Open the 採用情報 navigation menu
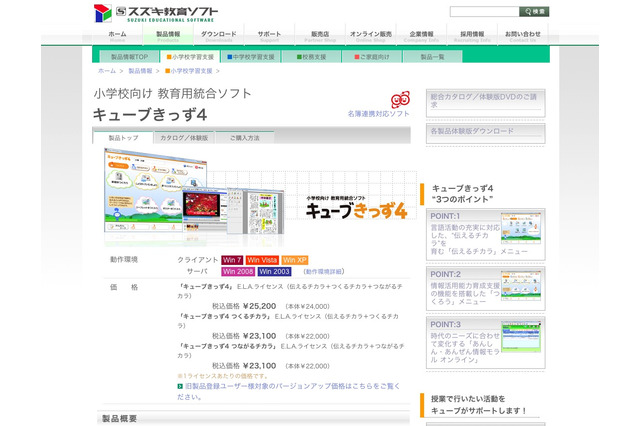This screenshot has height=426, width=640. click(472, 36)
